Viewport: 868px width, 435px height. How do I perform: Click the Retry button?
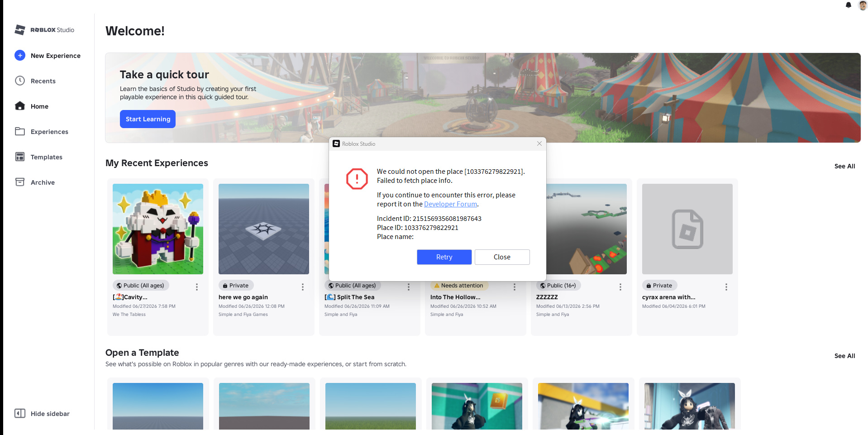tap(444, 257)
